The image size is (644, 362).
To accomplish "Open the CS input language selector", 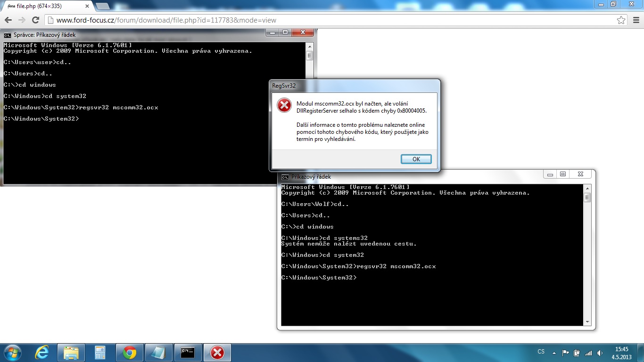I will [541, 352].
